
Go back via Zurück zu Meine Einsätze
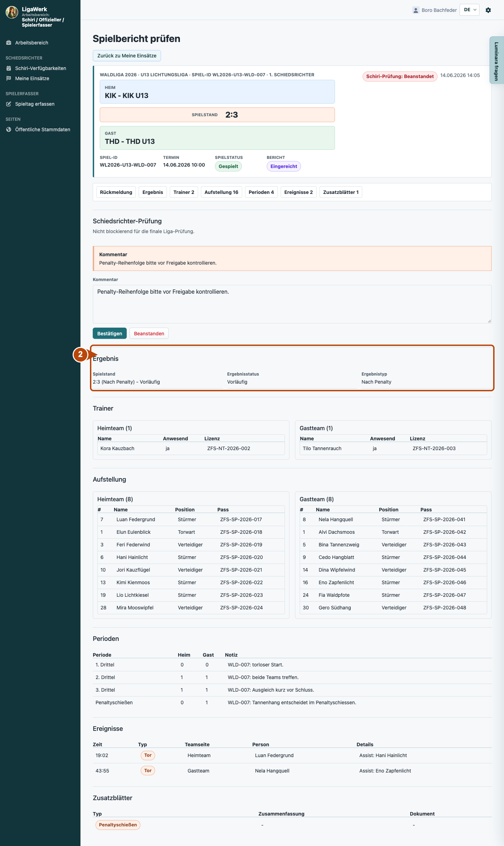click(127, 56)
